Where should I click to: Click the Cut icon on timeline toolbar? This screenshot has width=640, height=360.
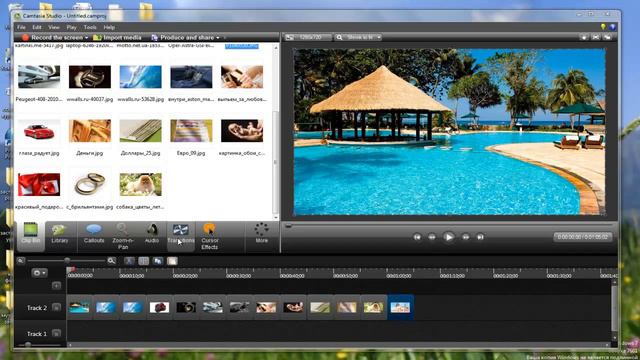[129, 261]
